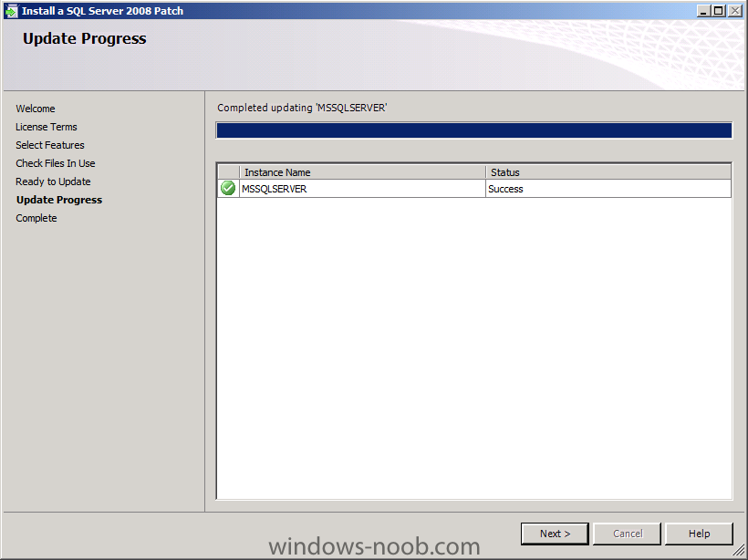Screen dimensions: 748x560
Task: Click the Next > button
Action: [555, 534]
